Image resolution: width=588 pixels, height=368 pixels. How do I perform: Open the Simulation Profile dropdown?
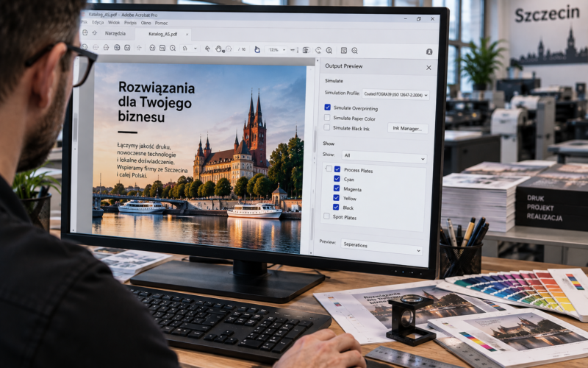click(395, 94)
